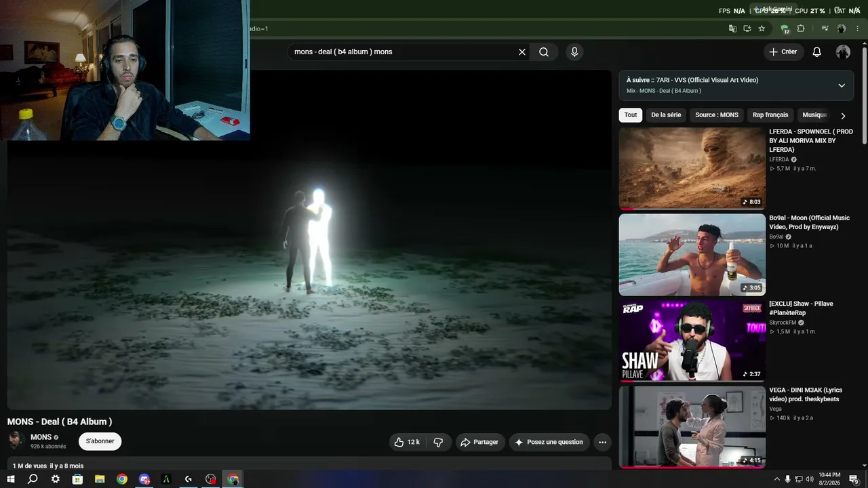868x488 pixels.
Task: Open the Discord taskbar icon
Action: pyautogui.click(x=144, y=479)
